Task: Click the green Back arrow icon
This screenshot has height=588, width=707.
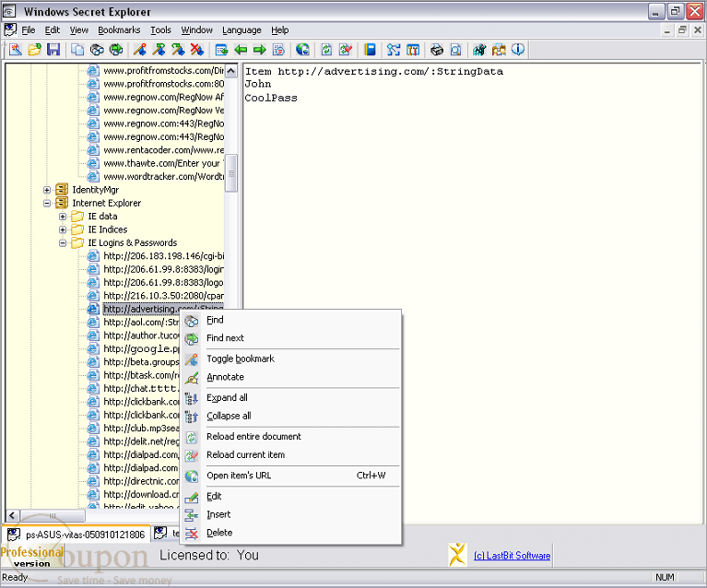Action: click(x=241, y=50)
